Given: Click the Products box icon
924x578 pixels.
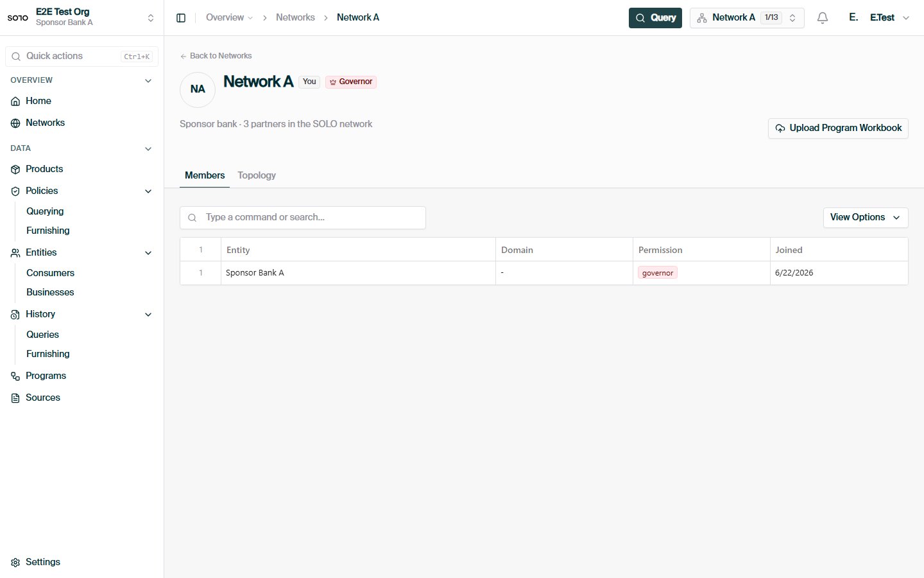Looking at the screenshot, I should click(15, 170).
